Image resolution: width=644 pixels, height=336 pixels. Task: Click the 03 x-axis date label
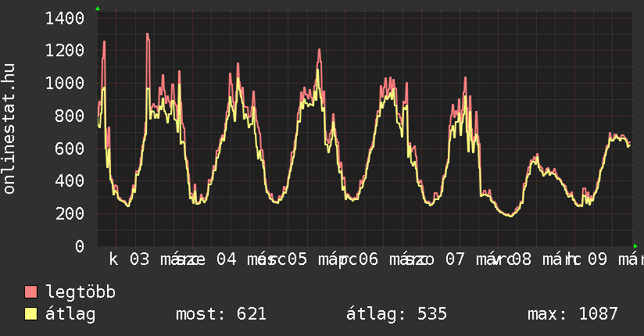[x=139, y=259]
